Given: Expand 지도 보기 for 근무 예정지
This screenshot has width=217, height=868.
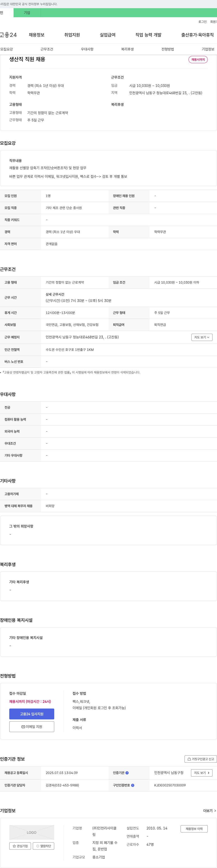Looking at the screenshot, I should (202, 337).
